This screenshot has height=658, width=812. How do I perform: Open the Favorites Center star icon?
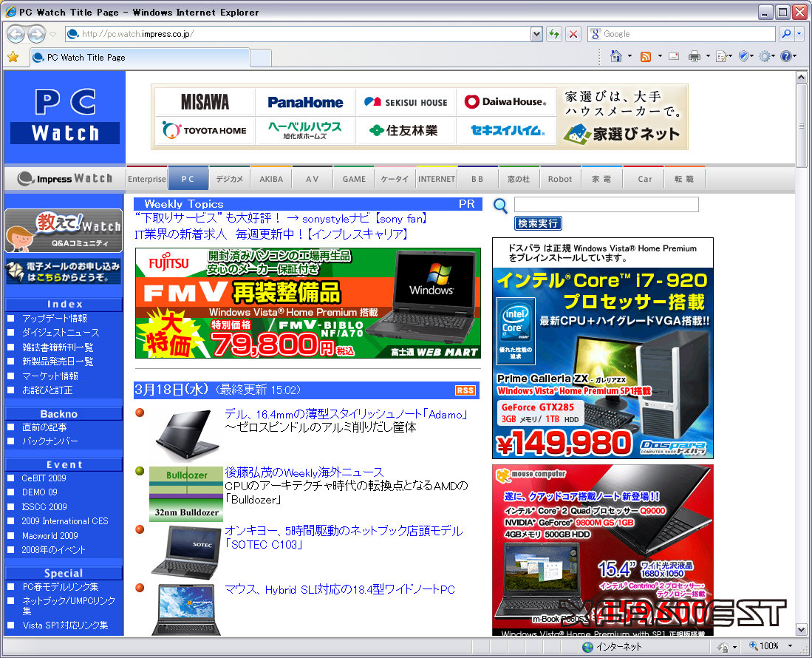[x=13, y=57]
